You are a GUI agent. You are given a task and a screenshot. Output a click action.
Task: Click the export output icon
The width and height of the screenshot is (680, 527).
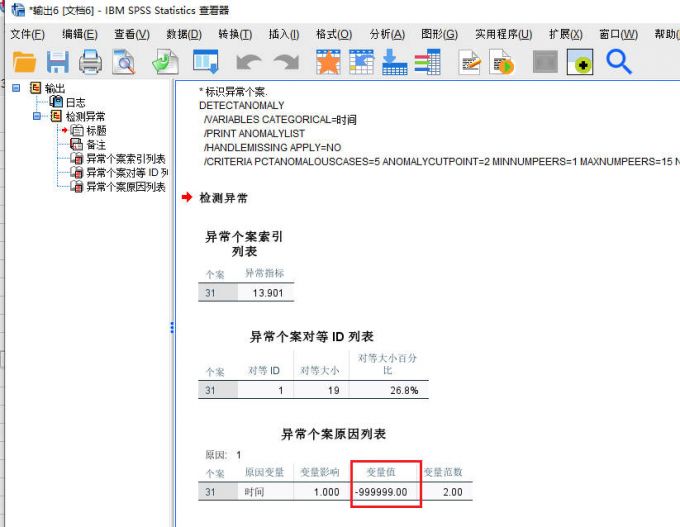pyautogui.click(x=165, y=62)
